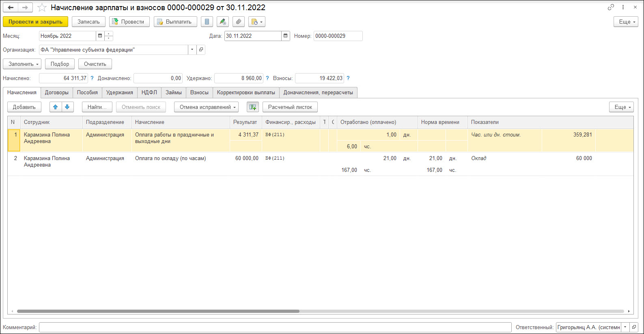The width and height of the screenshot is (644, 334).
Task: Click the pencil sign document icon
Action: (223, 22)
